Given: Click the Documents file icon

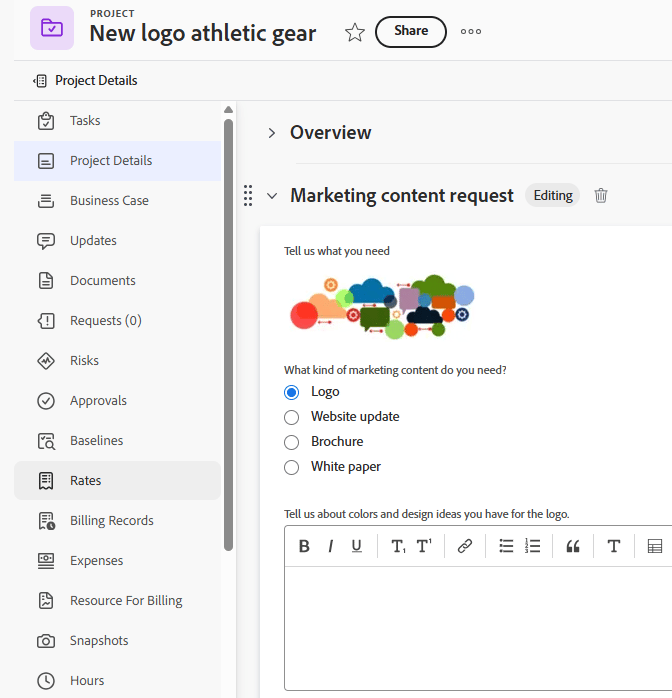Looking at the screenshot, I should pyautogui.click(x=46, y=281).
